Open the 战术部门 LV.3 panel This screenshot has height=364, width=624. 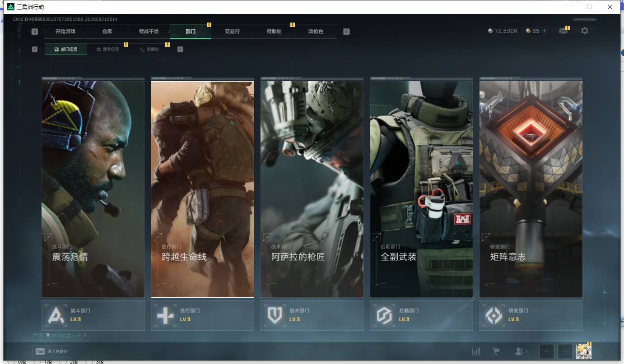(x=312, y=315)
